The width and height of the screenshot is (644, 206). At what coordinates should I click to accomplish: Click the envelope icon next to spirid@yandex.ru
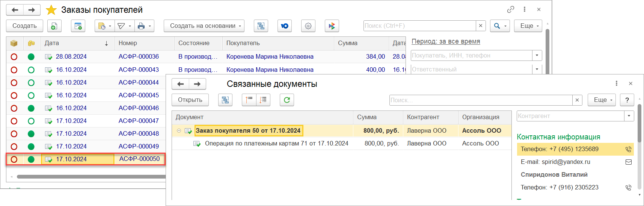tap(628, 162)
